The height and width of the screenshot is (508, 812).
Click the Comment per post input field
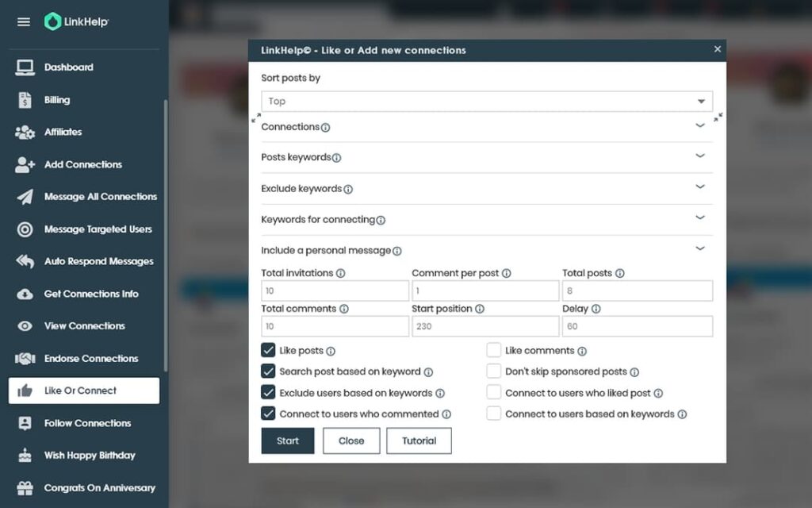[485, 291]
